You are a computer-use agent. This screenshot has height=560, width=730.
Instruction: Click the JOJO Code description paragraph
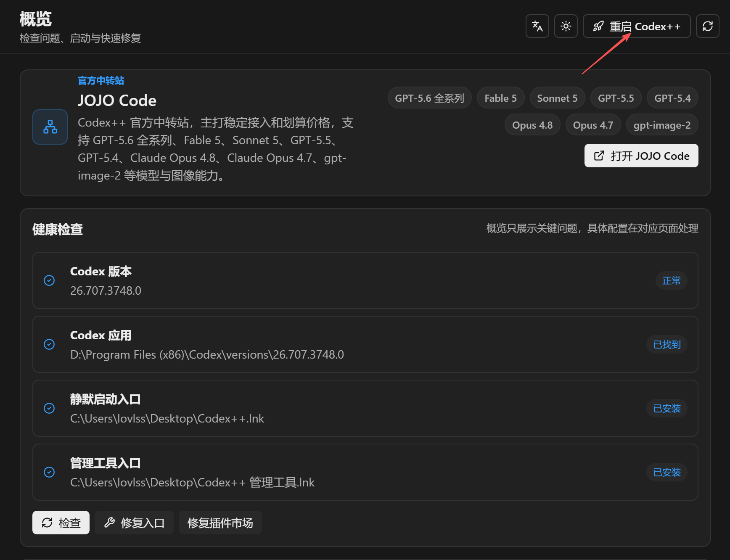[x=216, y=149]
